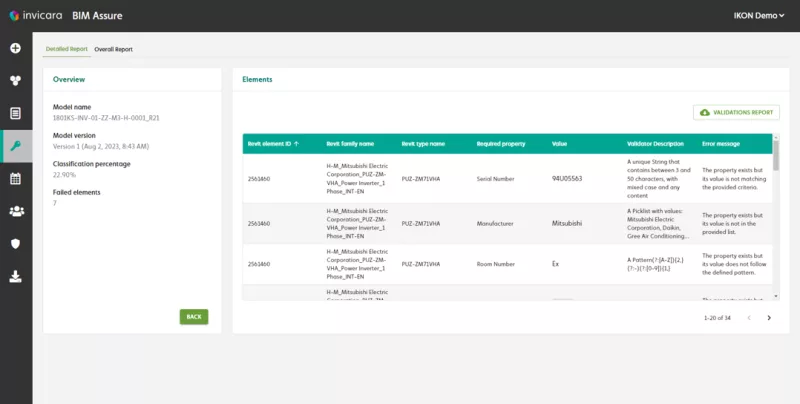Switch to the Overall Report tab
The width and height of the screenshot is (800, 404).
click(x=113, y=49)
